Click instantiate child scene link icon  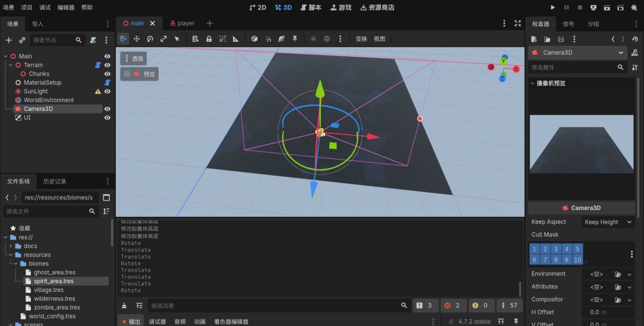tap(22, 40)
